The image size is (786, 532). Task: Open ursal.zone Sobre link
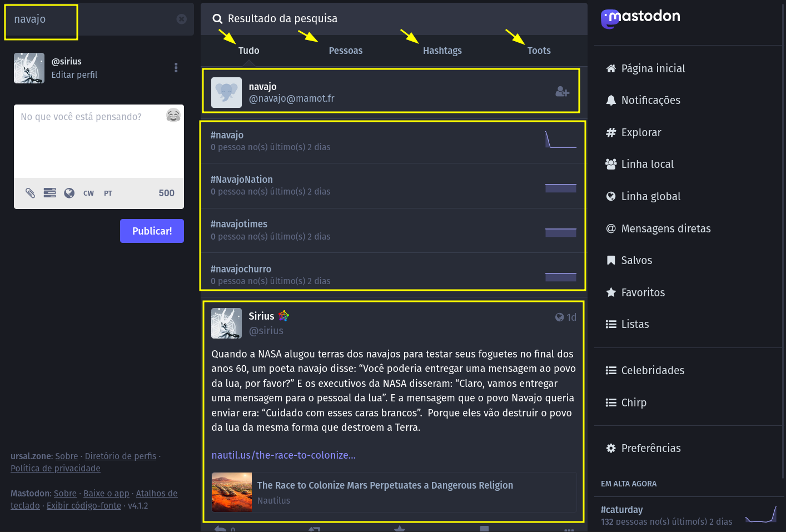pyautogui.click(x=67, y=456)
